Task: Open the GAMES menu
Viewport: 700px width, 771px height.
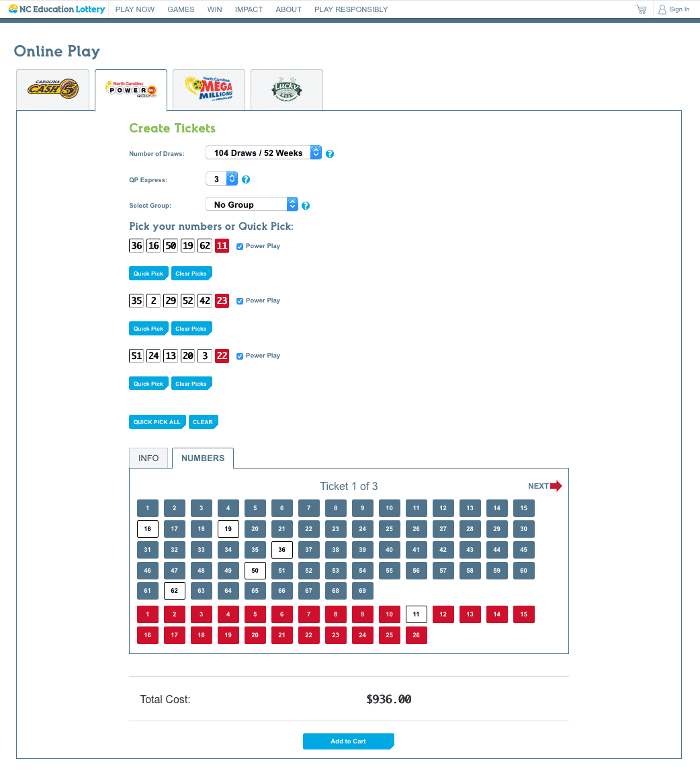Action: point(181,9)
